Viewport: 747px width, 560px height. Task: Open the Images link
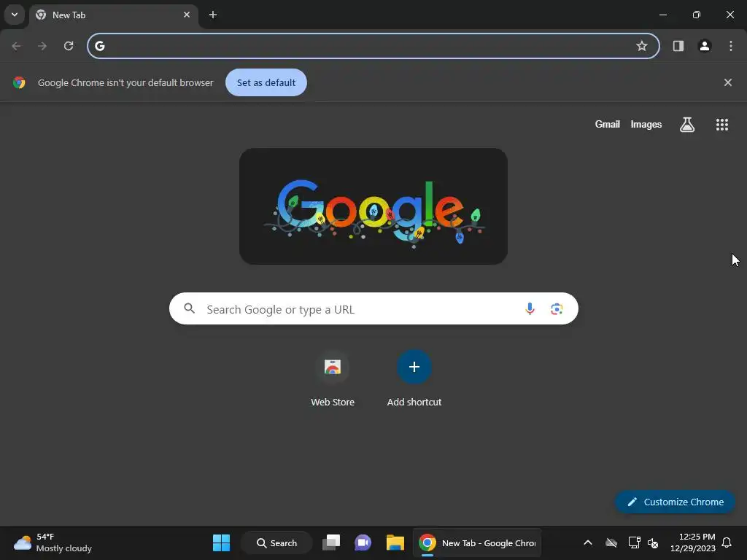[646, 124]
